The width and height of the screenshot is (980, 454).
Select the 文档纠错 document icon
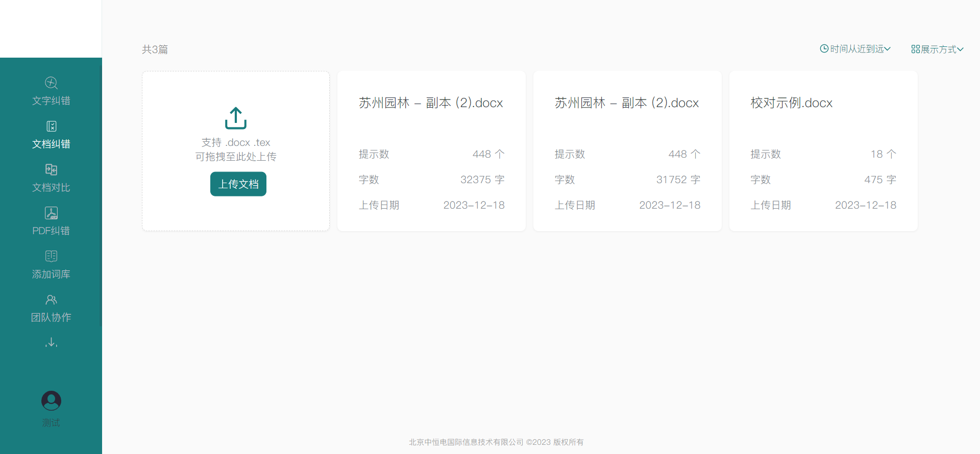click(51, 126)
